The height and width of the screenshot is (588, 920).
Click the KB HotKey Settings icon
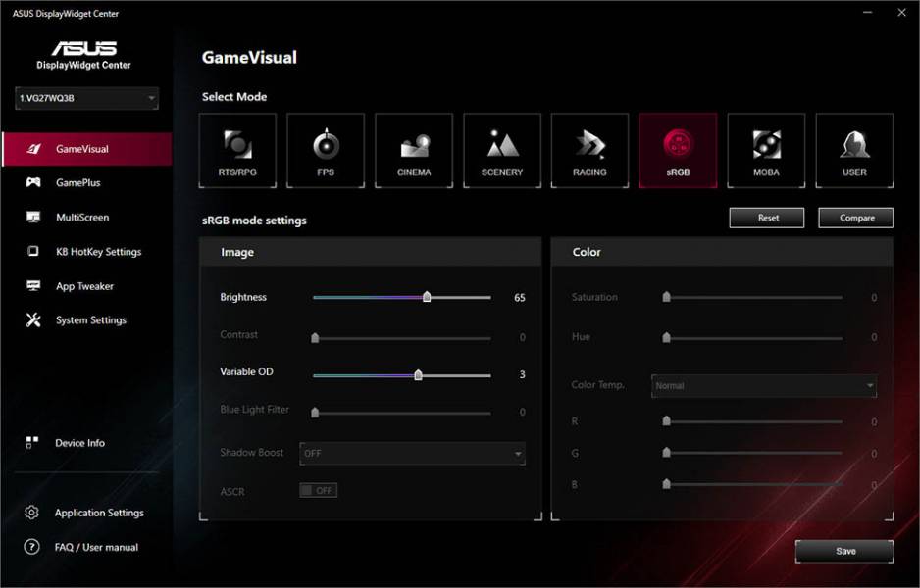tap(33, 251)
